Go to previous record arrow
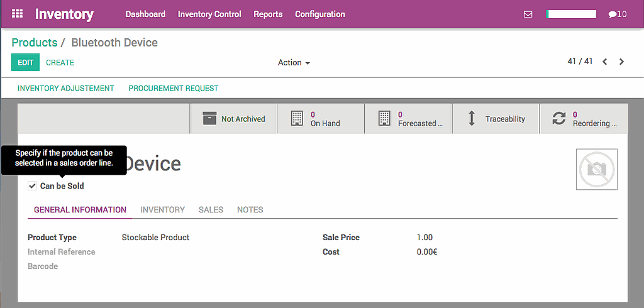This screenshot has height=308, width=644. pos(605,62)
